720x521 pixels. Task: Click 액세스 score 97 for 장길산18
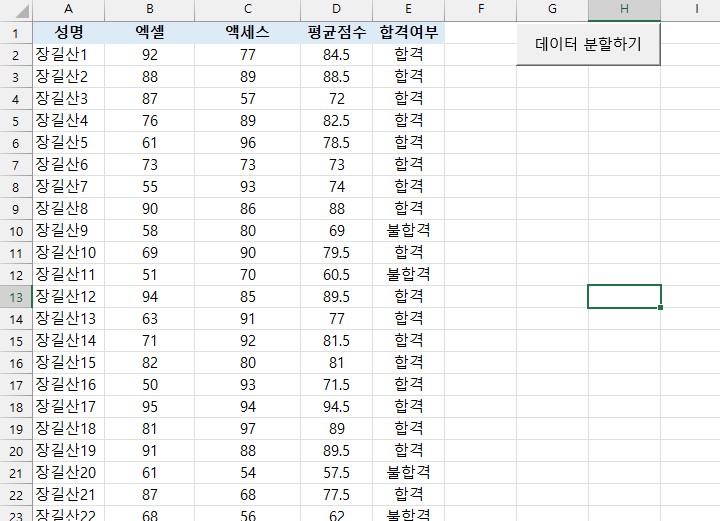click(x=248, y=429)
